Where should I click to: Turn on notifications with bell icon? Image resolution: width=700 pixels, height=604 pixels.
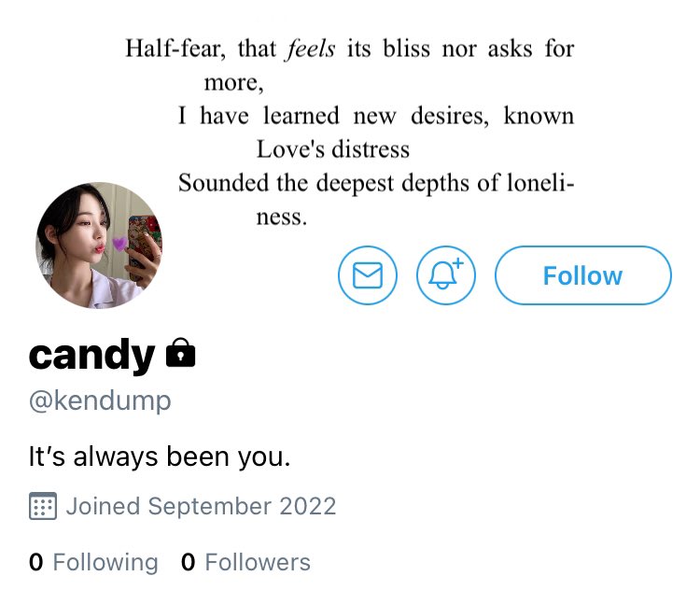[x=445, y=275]
